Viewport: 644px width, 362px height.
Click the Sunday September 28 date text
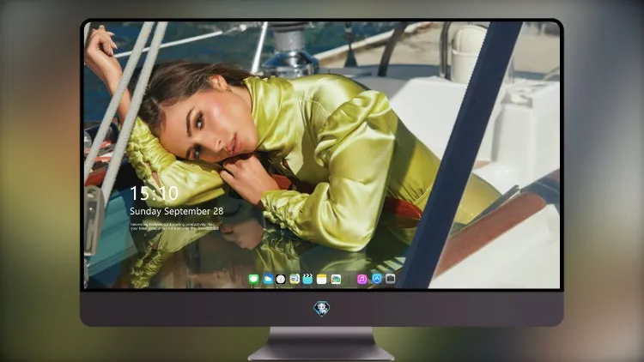tap(177, 211)
